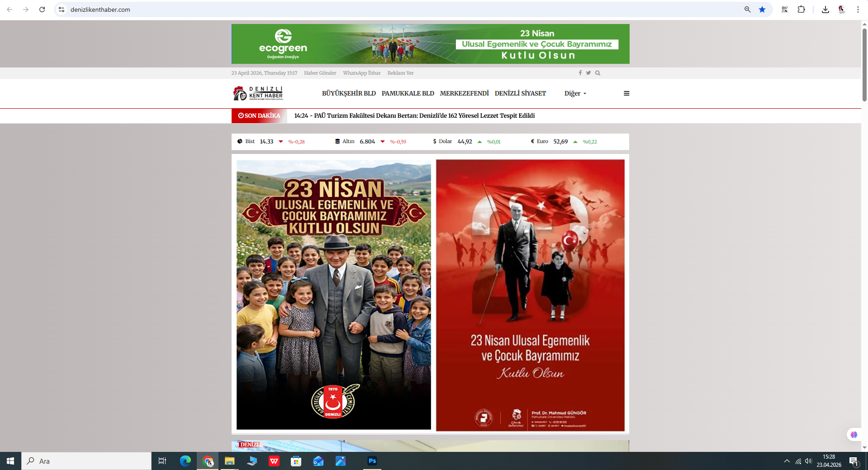The image size is (868, 470).
Task: Open the browser extensions puzzle icon
Action: [x=801, y=10]
